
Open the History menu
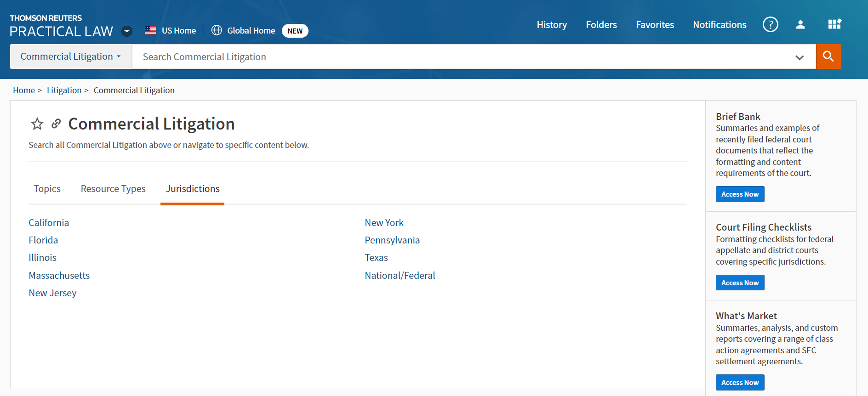coord(552,25)
